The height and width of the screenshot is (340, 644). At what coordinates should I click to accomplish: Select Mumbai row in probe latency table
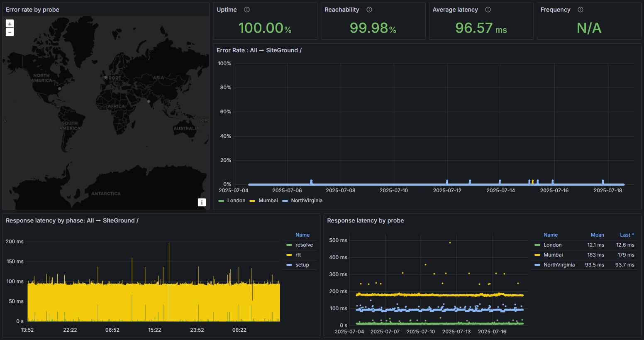pyautogui.click(x=553, y=255)
